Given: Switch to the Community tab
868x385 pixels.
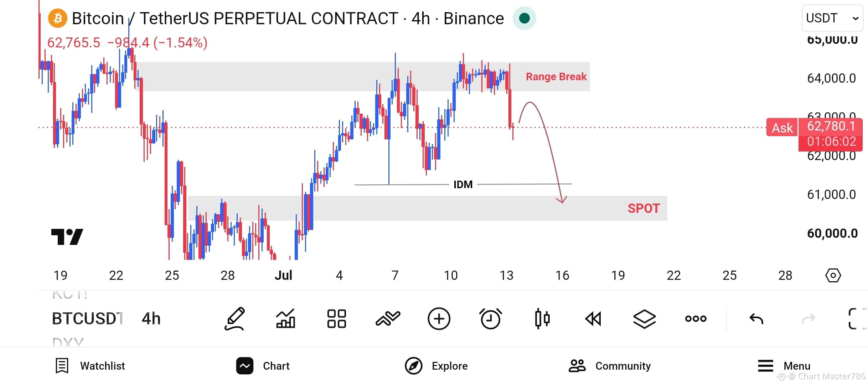Looking at the screenshot, I should tap(609, 366).
